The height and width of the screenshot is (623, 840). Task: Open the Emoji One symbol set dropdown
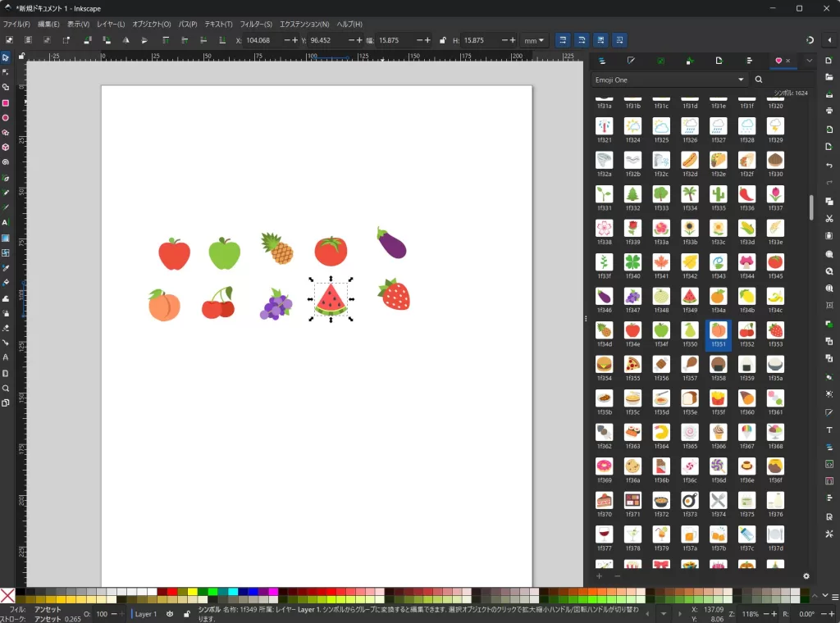(669, 79)
